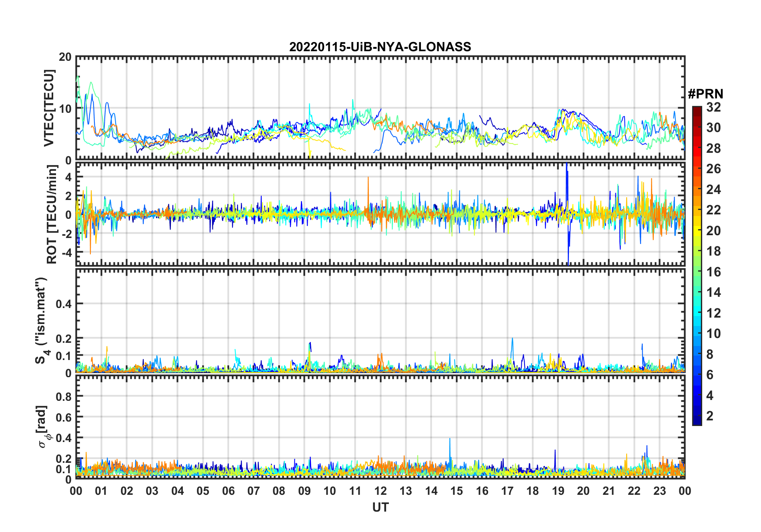
Task: Select the 4 tick on the ROT axis
Action: tap(68, 177)
